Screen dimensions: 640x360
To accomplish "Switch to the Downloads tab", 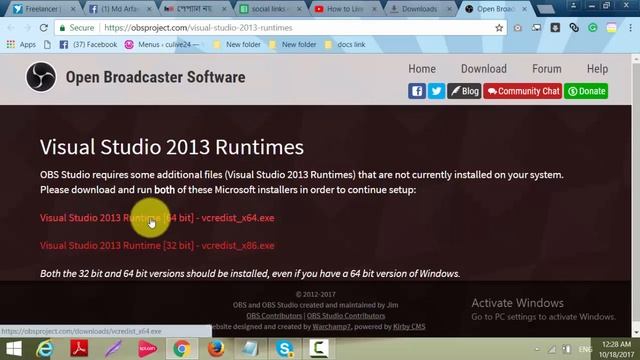I will coord(419,9).
